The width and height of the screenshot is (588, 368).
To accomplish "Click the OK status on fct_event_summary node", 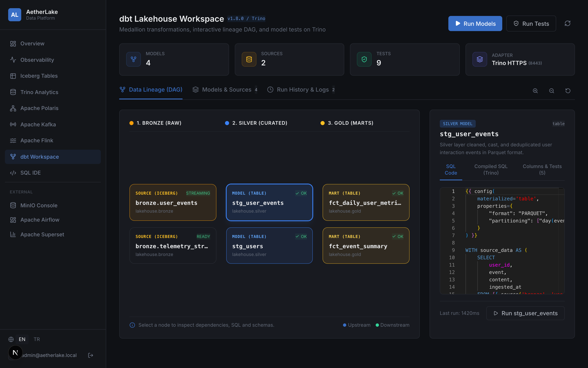I will point(398,236).
